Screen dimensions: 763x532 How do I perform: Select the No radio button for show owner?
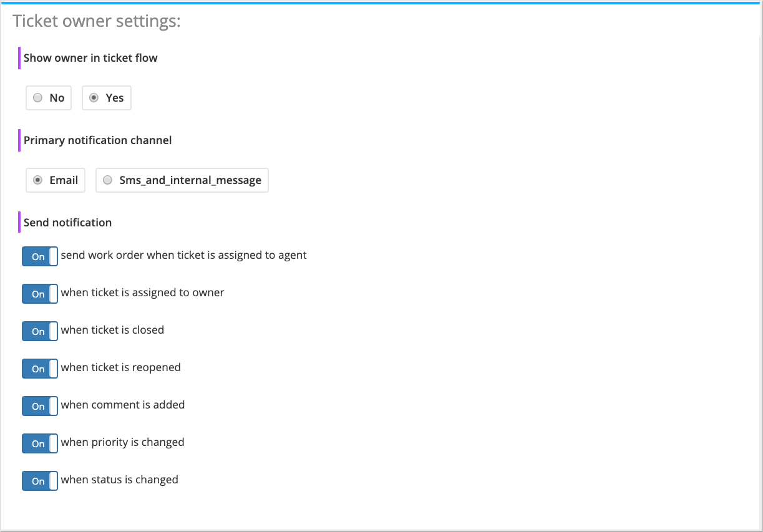pyautogui.click(x=38, y=98)
